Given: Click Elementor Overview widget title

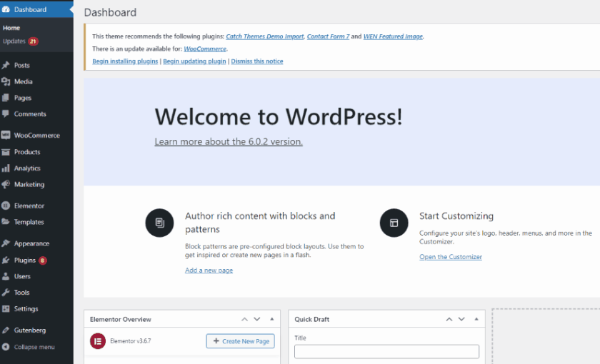Looking at the screenshot, I should point(121,319).
